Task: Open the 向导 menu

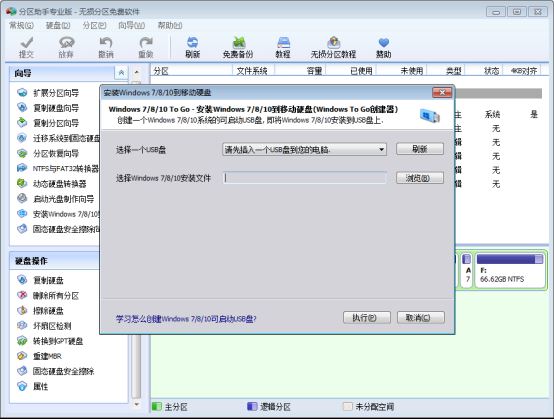Action: coord(131,25)
